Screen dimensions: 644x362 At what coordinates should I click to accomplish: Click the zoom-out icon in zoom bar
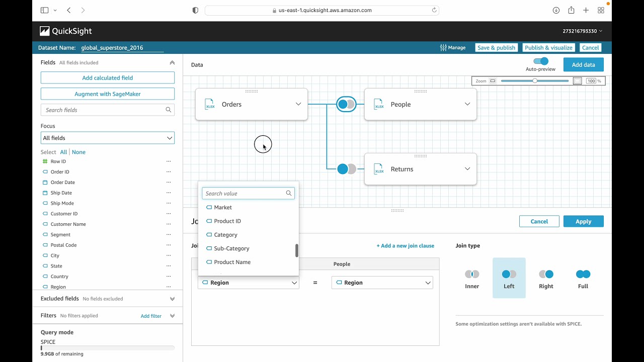[493, 81]
